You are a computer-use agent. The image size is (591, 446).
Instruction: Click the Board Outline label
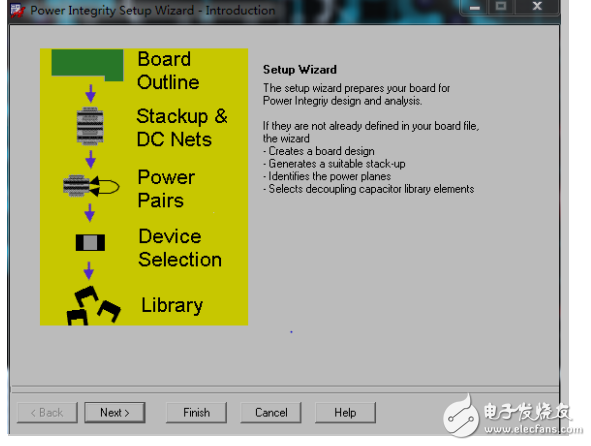pos(168,71)
